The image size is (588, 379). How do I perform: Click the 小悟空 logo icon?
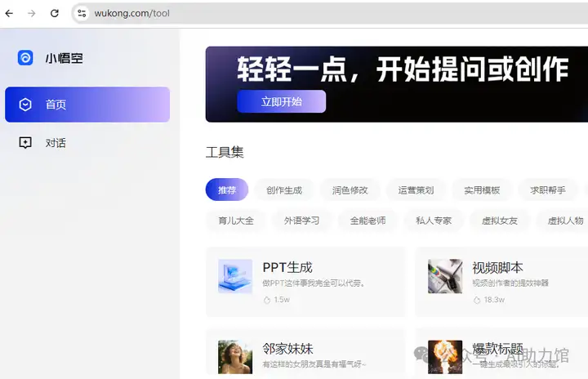(x=25, y=58)
